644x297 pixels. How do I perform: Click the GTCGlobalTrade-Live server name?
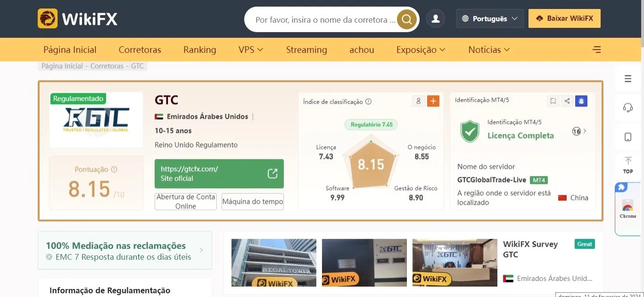(x=492, y=180)
